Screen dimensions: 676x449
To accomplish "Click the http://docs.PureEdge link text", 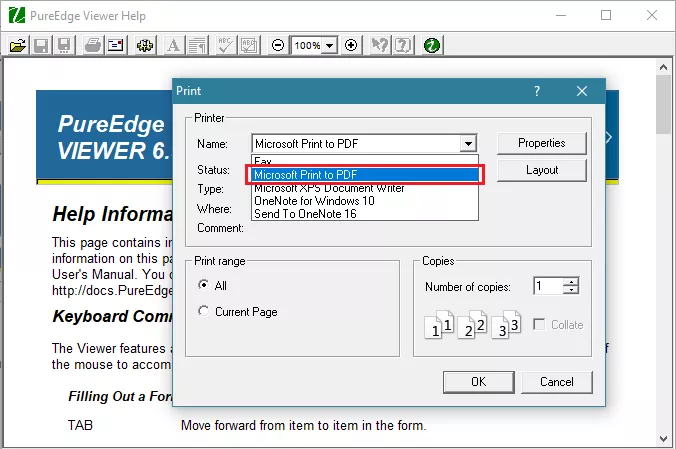I will coord(112,291).
